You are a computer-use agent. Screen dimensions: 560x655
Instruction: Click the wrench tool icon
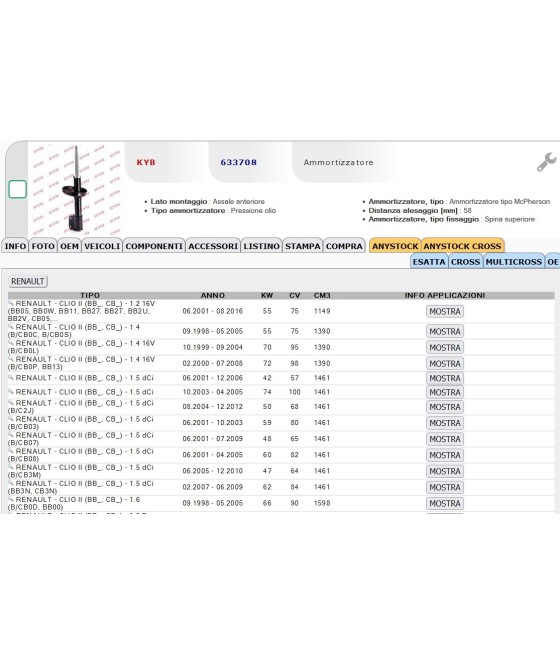coord(546,162)
